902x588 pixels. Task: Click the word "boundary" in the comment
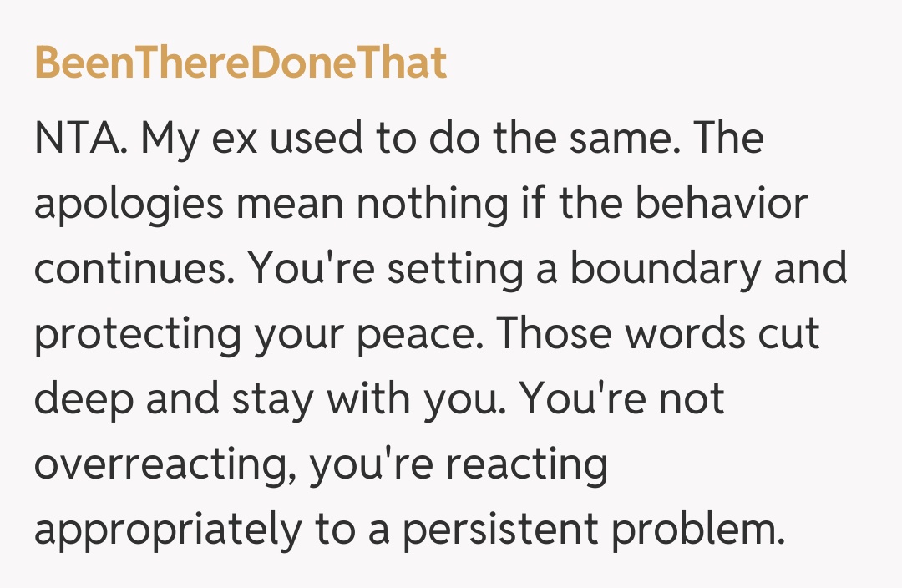click(666, 269)
